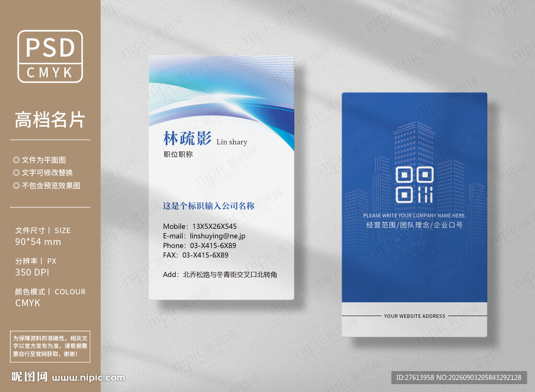Select the text 不包含预览效果图
Viewport: 535px width, 392px height.
(51, 186)
